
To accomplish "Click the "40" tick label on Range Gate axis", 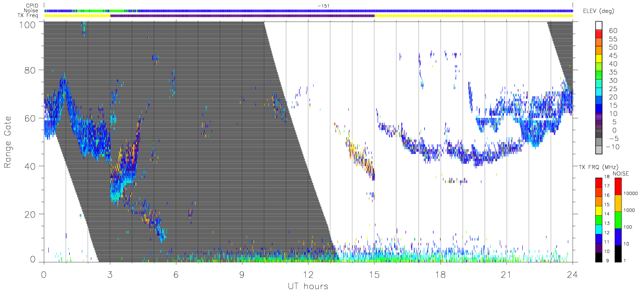I will click(31, 167).
